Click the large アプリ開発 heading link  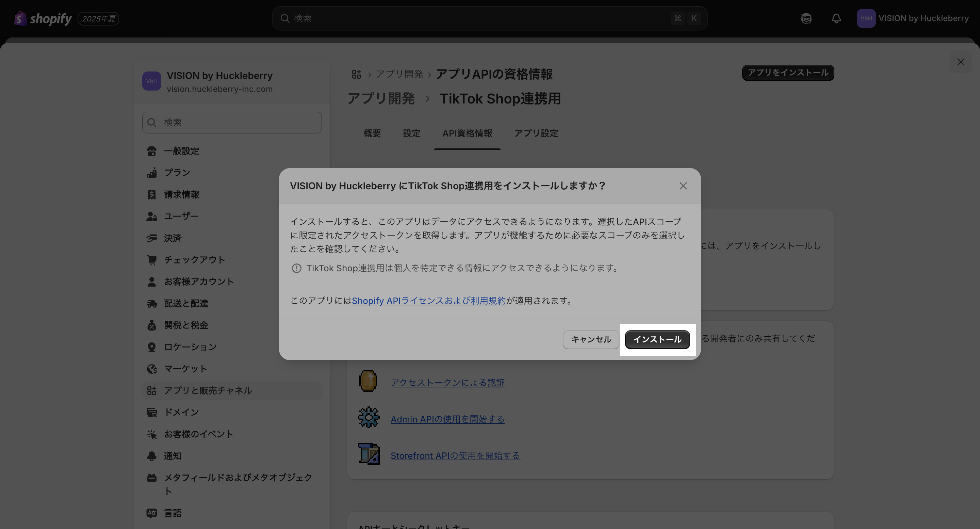pos(381,99)
